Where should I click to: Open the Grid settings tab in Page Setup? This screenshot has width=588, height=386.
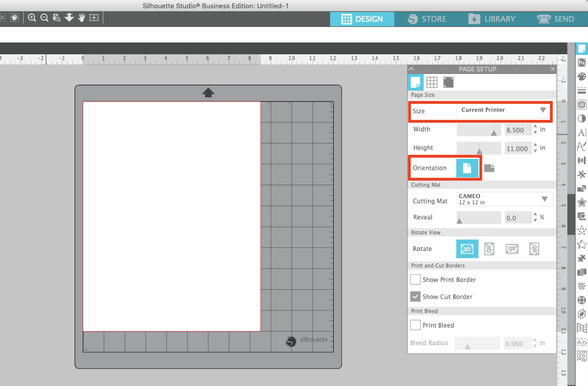click(432, 82)
